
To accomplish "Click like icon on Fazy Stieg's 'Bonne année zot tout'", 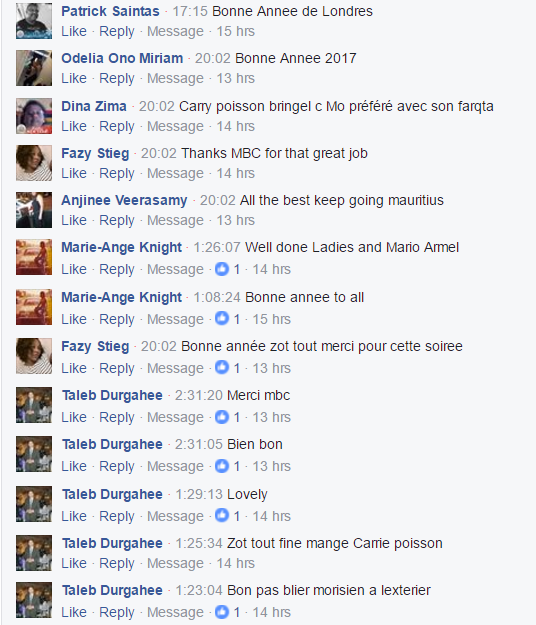I will tap(222, 368).
